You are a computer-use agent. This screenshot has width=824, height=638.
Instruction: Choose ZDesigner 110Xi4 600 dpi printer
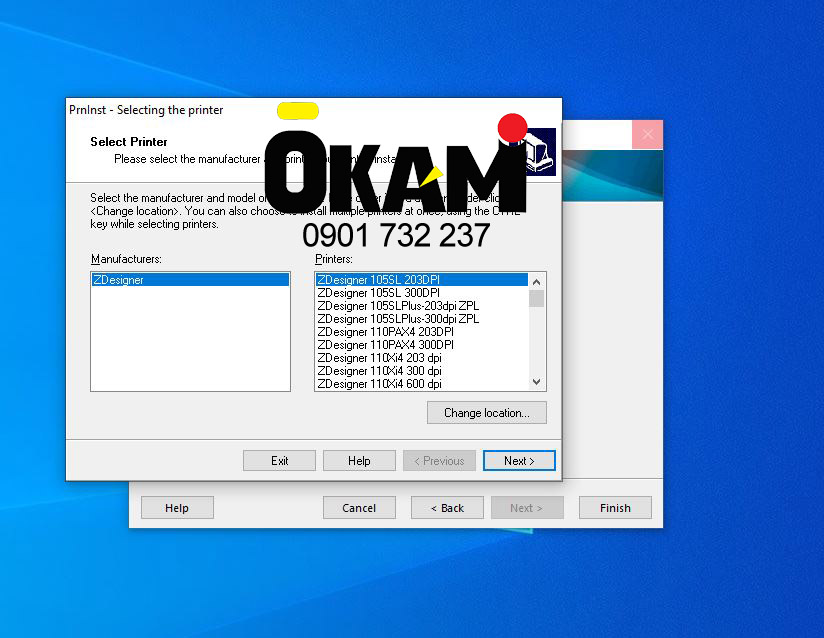421,384
